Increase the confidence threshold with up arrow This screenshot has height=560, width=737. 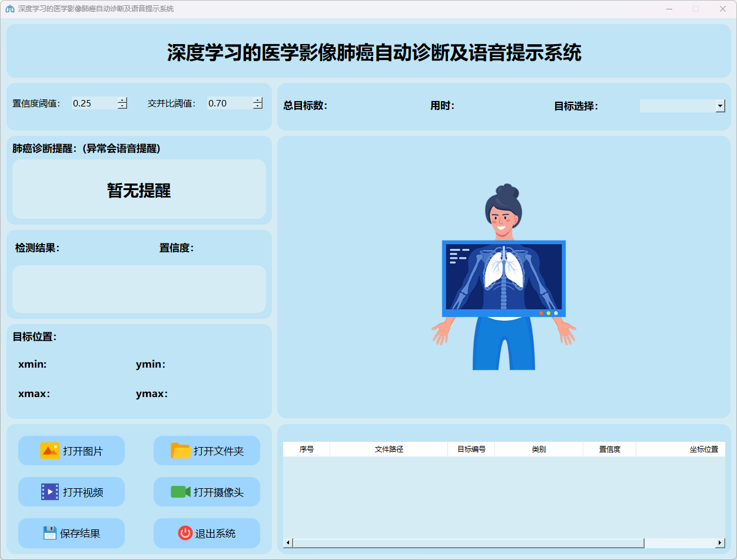pyautogui.click(x=122, y=100)
